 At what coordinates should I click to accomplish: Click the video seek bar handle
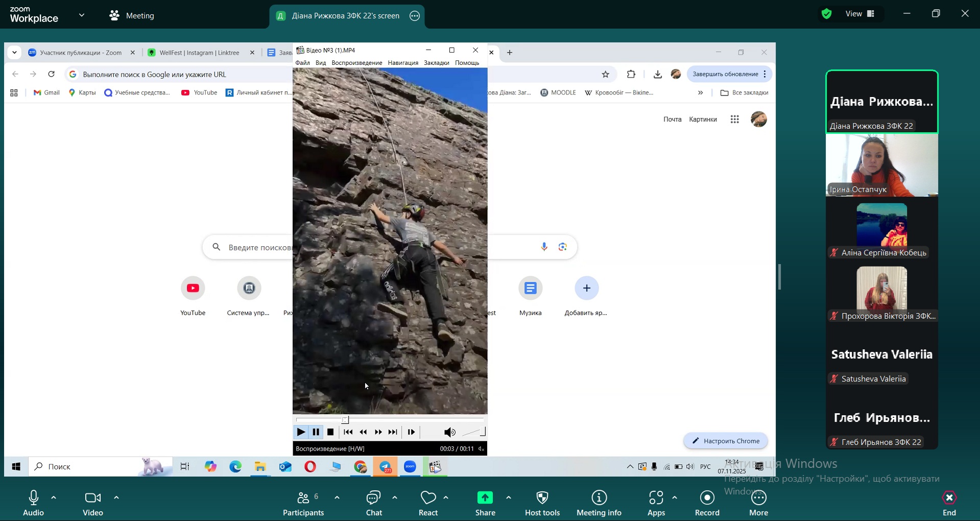[345, 420]
